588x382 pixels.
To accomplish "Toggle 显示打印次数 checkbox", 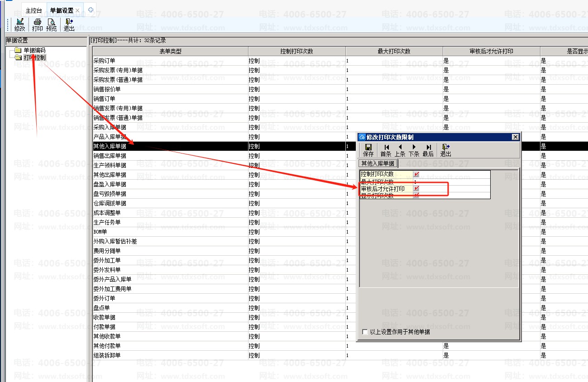I will point(416,196).
